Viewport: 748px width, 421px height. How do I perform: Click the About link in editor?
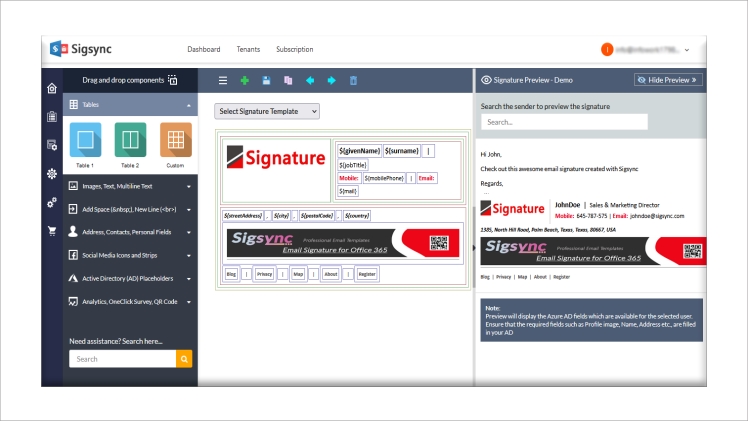[x=331, y=274]
